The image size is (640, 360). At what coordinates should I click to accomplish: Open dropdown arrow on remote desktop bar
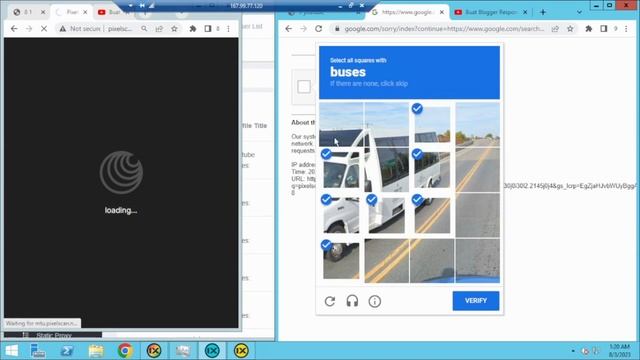(130, 6)
